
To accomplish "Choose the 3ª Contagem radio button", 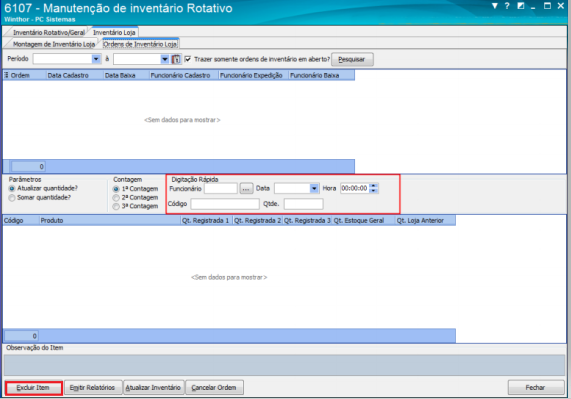I will [116, 206].
